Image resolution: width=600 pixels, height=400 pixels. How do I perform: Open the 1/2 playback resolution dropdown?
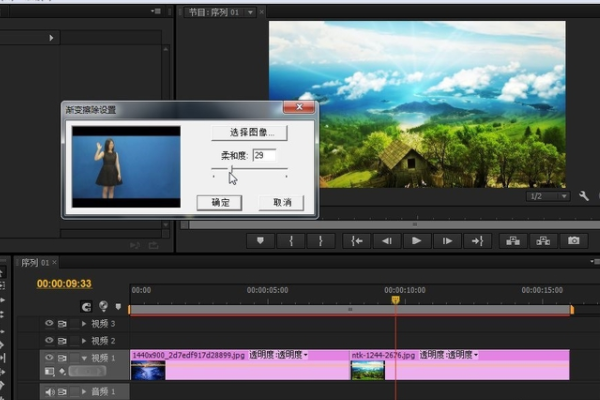point(548,196)
